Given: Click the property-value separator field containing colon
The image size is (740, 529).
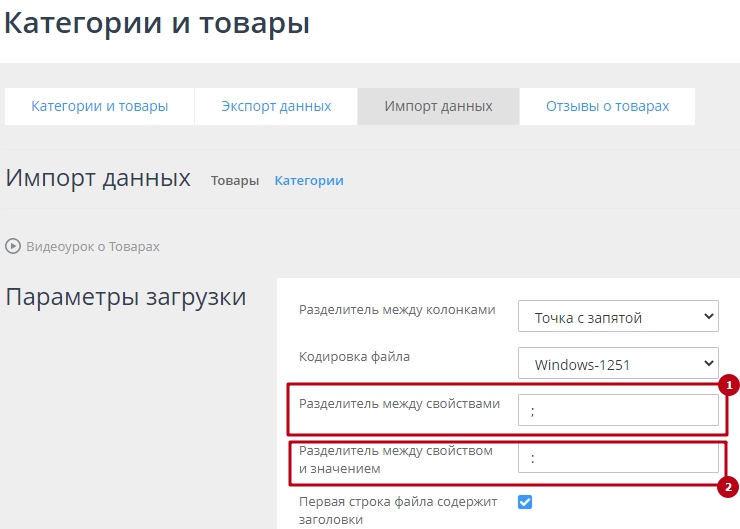Looking at the screenshot, I should click(618, 458).
